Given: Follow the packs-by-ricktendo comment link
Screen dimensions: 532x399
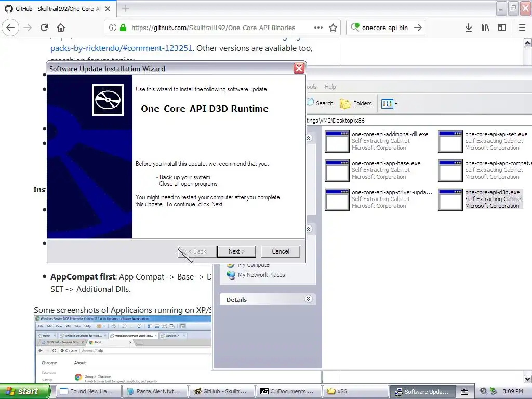Looking at the screenshot, I should click(x=122, y=48).
